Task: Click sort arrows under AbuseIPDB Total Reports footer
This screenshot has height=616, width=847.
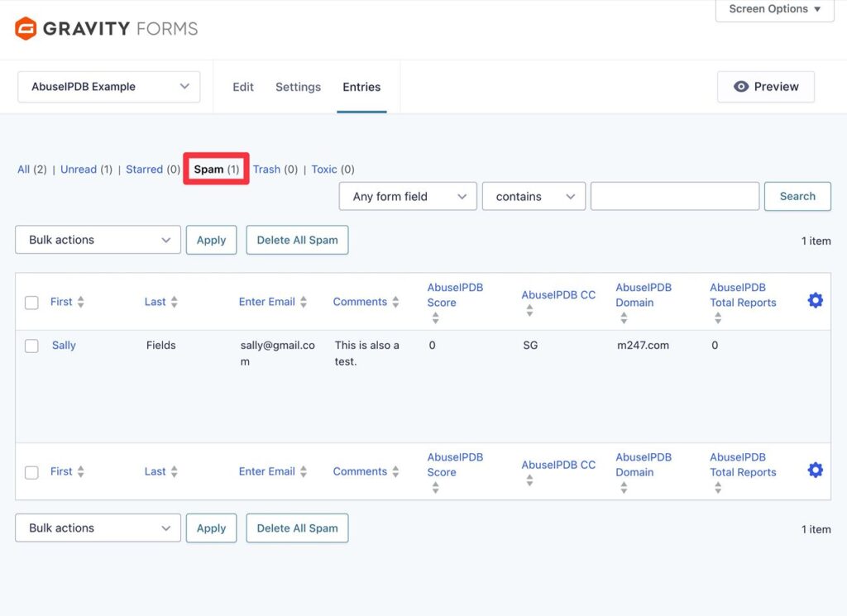Action: (x=718, y=488)
